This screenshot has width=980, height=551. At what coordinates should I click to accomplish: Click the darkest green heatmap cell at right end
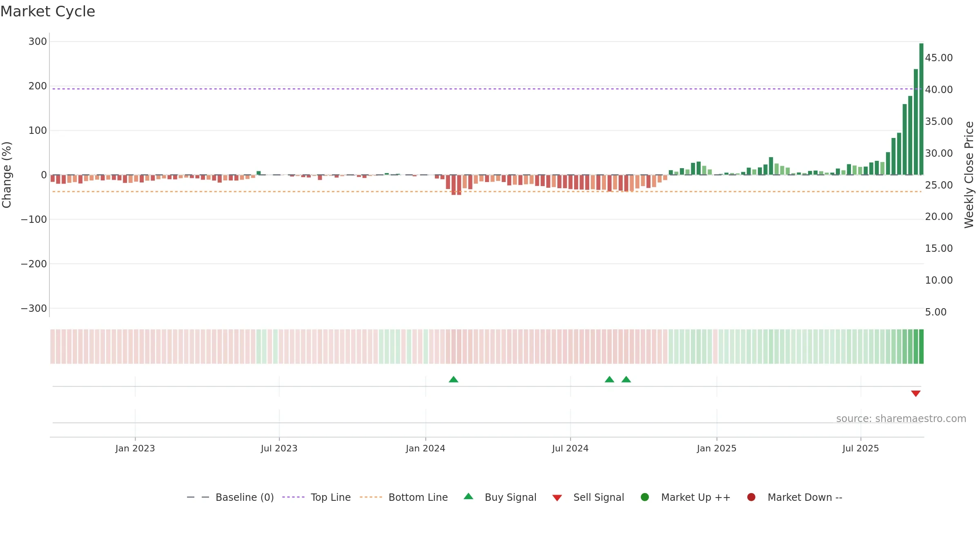pyautogui.click(x=921, y=347)
